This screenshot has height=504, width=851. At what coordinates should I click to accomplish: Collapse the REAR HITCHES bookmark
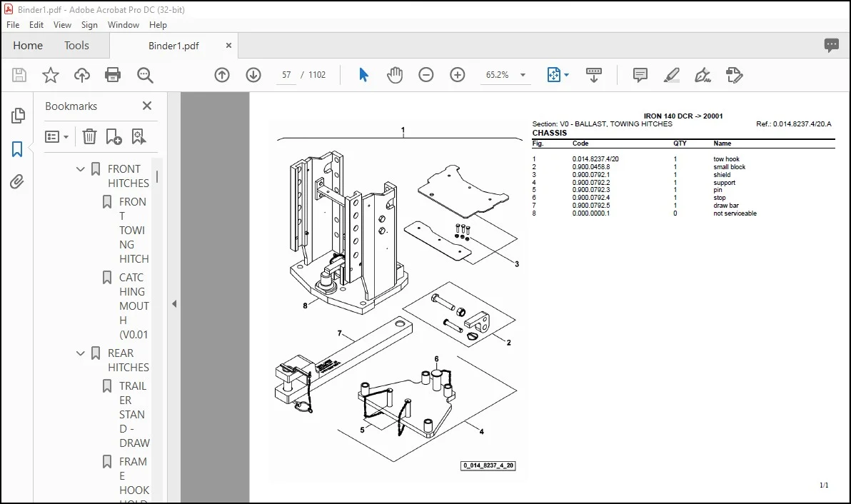81,353
